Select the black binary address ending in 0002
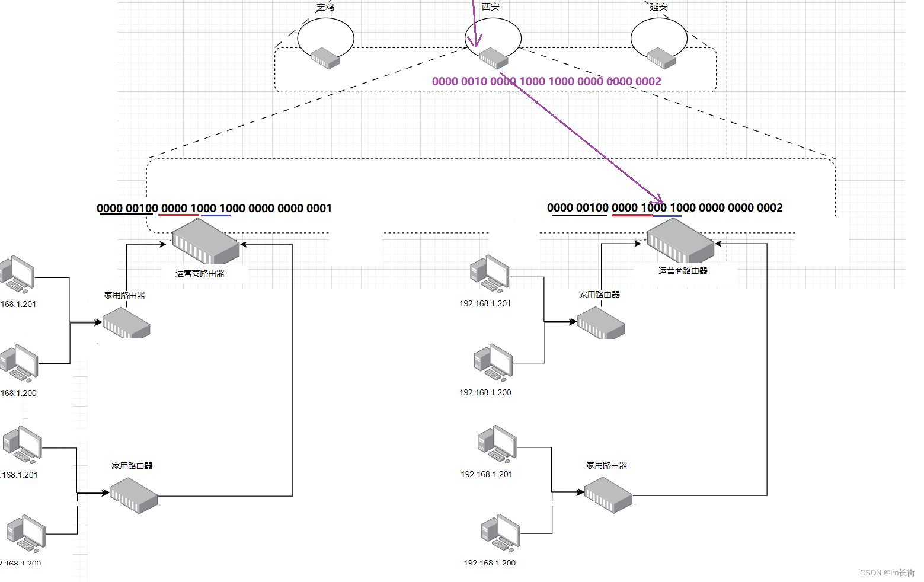 [665, 207]
